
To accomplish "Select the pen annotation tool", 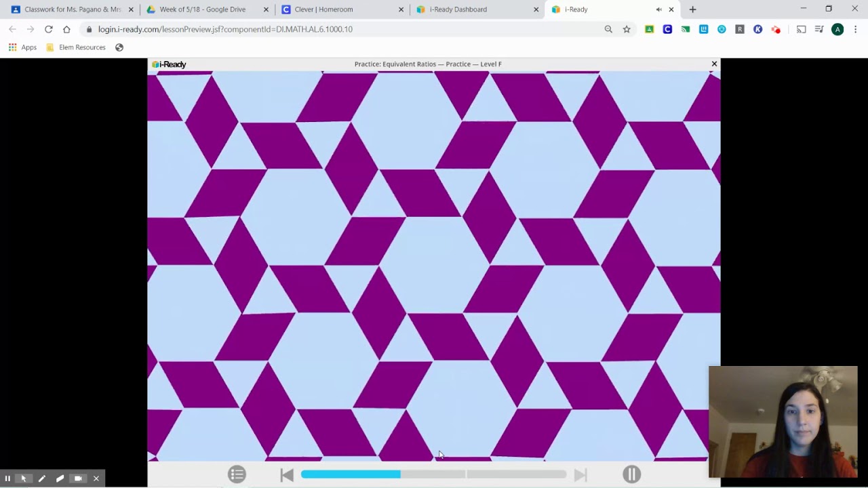I will (42, 479).
